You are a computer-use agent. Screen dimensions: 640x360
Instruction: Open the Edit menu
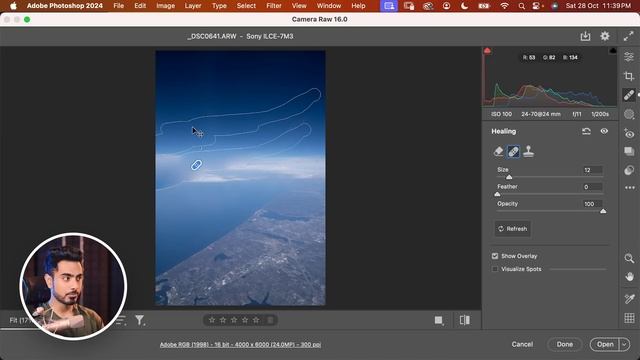(x=140, y=6)
